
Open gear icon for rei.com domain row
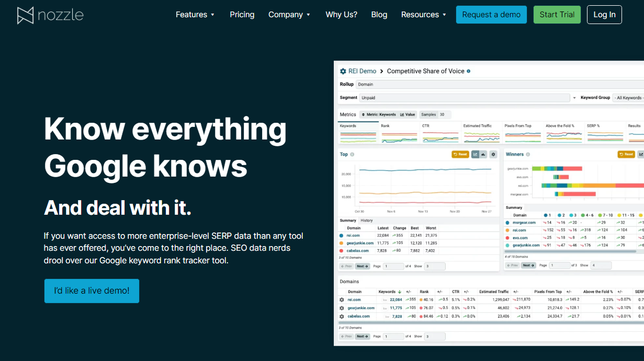point(342,300)
